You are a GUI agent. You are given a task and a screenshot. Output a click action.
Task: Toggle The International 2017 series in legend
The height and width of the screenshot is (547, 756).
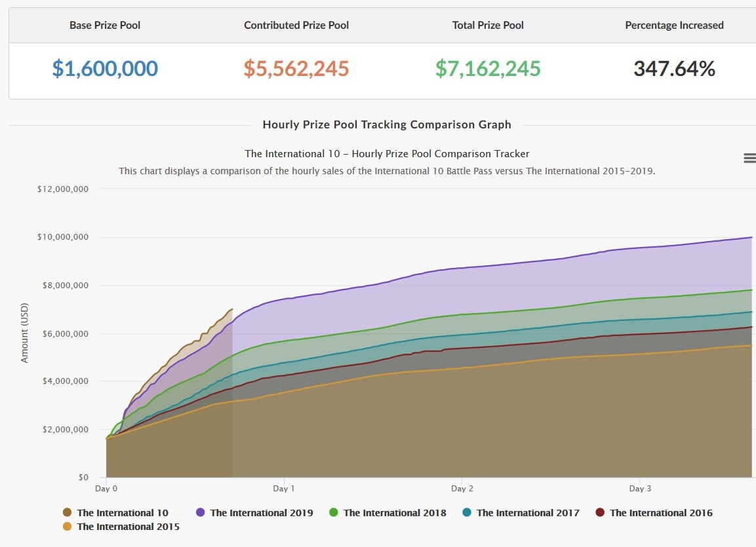521,513
